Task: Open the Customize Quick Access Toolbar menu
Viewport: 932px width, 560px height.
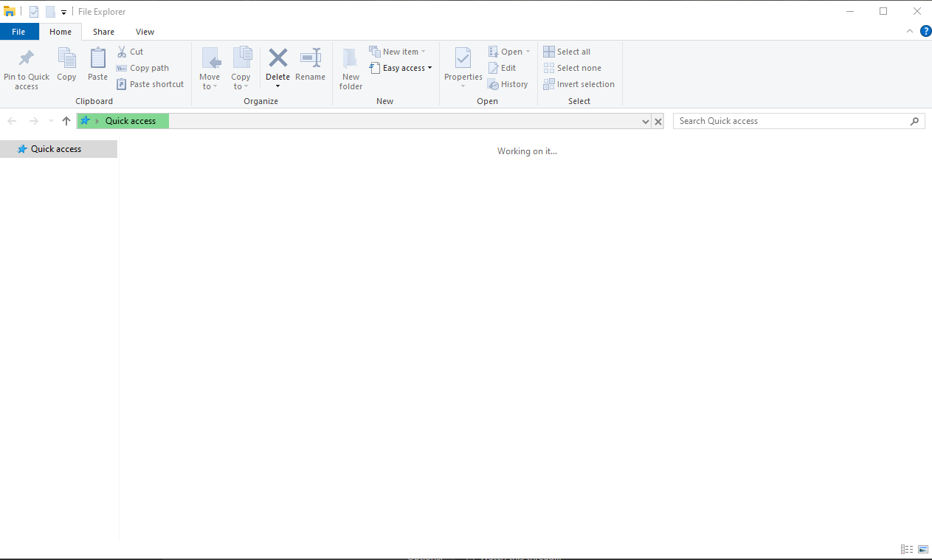Action: pyautogui.click(x=63, y=12)
